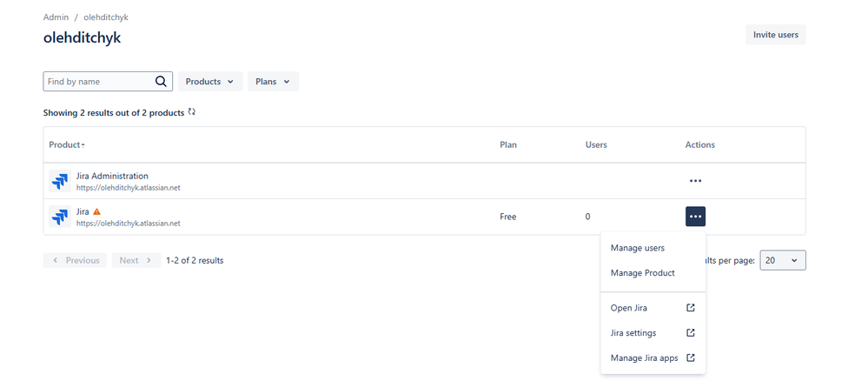Open the results per page dropdown

point(783,260)
